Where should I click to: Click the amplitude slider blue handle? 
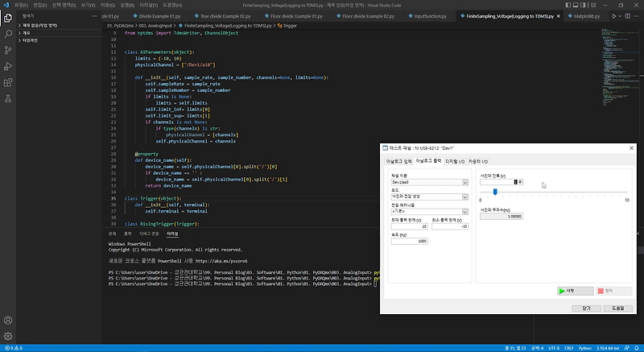tap(494, 192)
